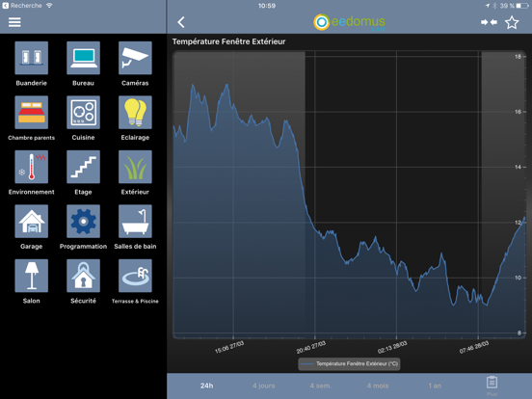Select the 4 jours time range tab
Viewport: 532px width, 399px height.
264,386
